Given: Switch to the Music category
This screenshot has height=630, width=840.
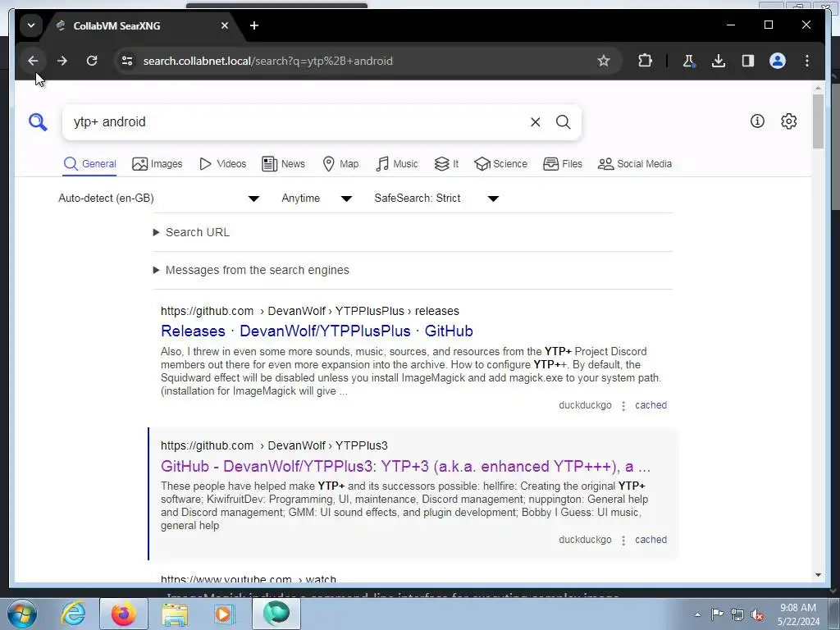Looking at the screenshot, I should (397, 164).
